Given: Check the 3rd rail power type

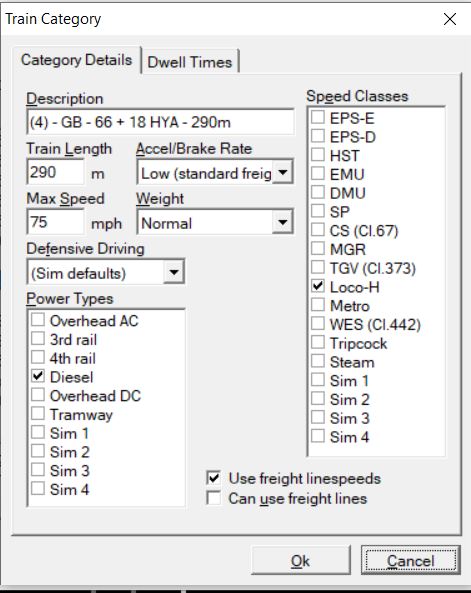Looking at the screenshot, I should coord(38,338).
